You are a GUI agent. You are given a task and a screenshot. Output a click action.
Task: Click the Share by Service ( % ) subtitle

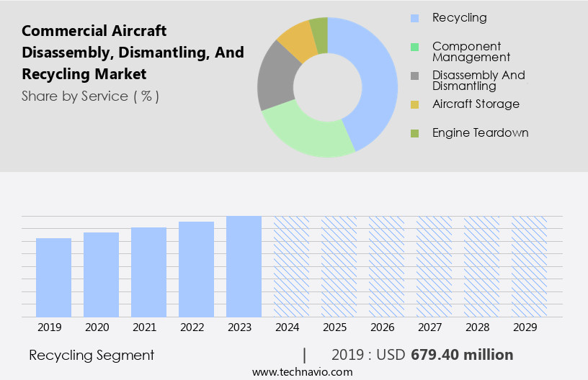(90, 96)
